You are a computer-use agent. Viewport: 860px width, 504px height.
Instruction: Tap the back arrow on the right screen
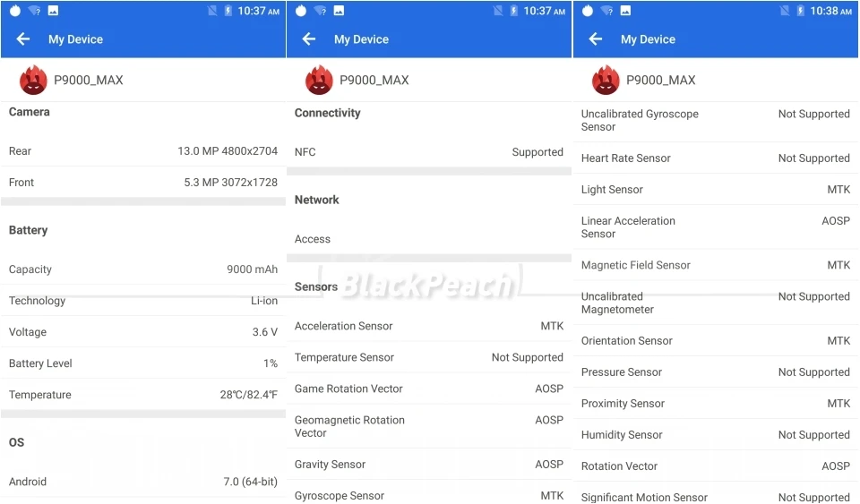[595, 38]
